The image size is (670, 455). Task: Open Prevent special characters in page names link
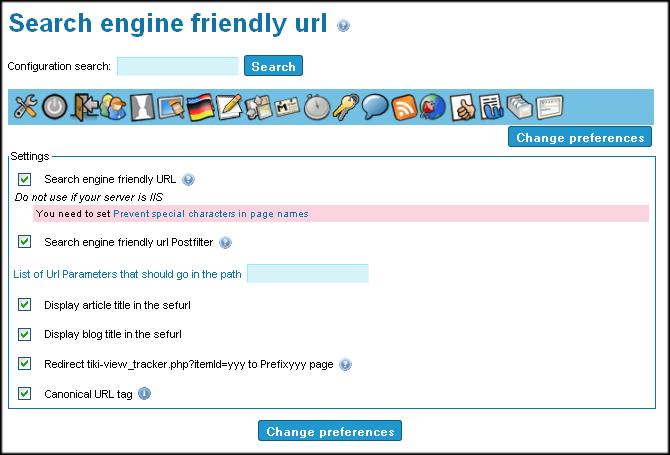click(211, 214)
